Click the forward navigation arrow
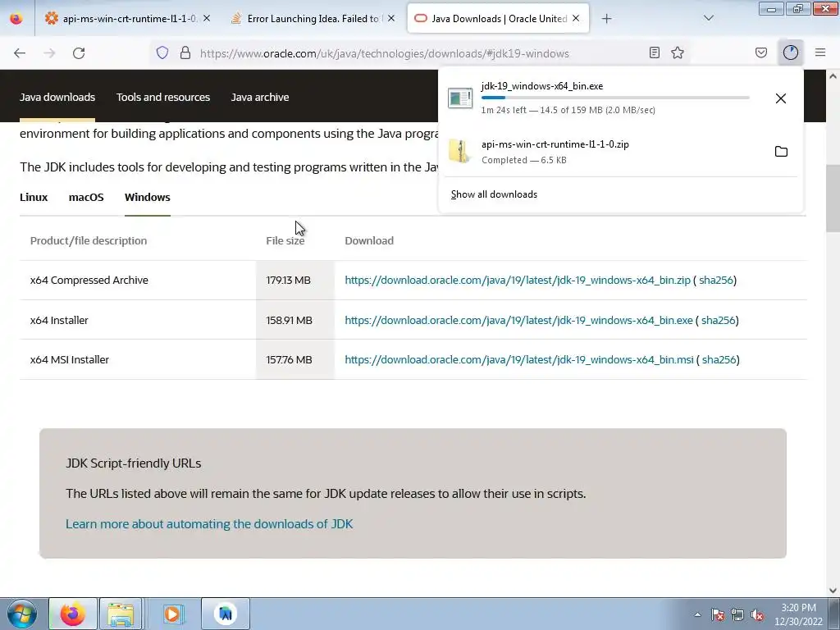840x630 pixels. pyautogui.click(x=49, y=53)
